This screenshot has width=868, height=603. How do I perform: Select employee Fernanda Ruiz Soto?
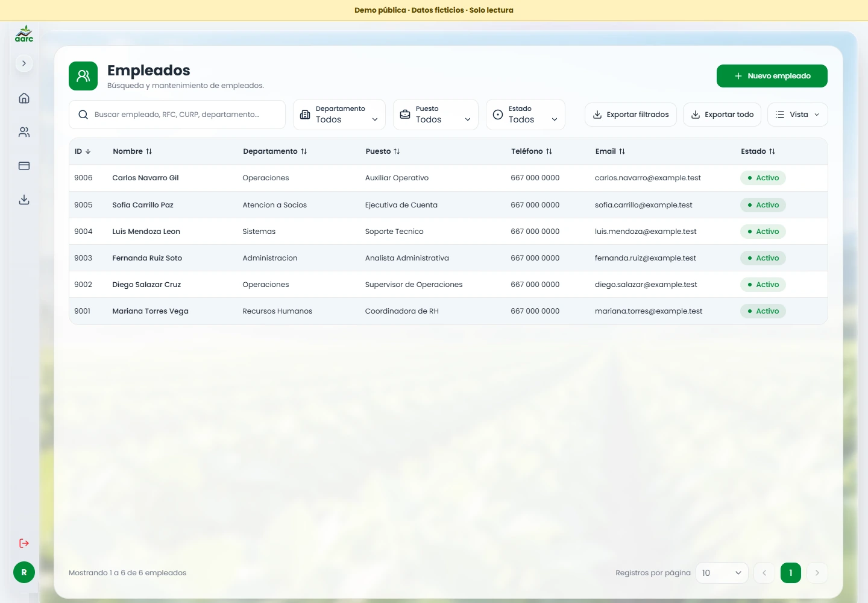[x=147, y=258]
